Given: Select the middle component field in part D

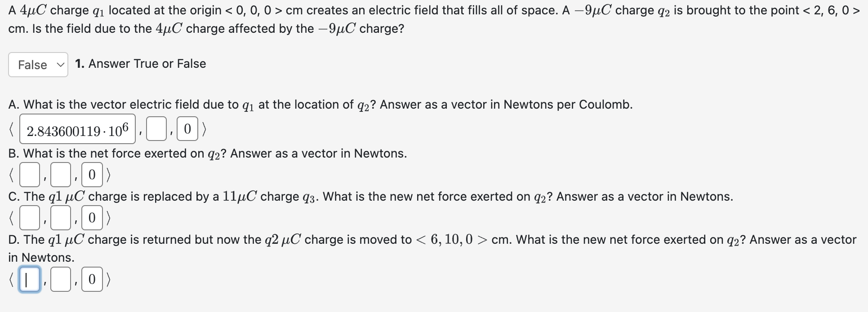Looking at the screenshot, I should (61, 279).
